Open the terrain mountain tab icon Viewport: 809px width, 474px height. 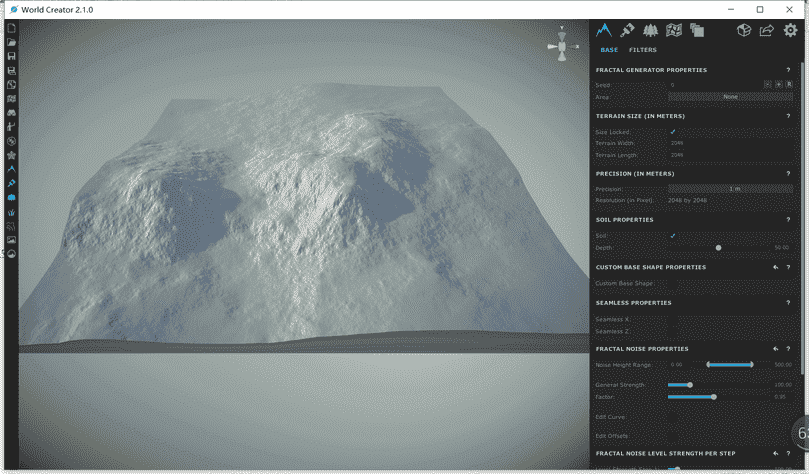click(x=604, y=30)
